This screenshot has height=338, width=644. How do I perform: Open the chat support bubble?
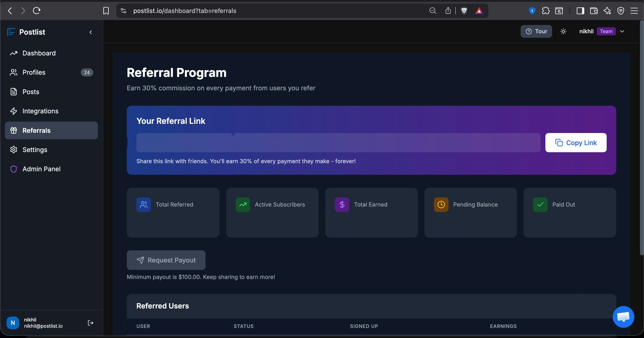tap(623, 317)
